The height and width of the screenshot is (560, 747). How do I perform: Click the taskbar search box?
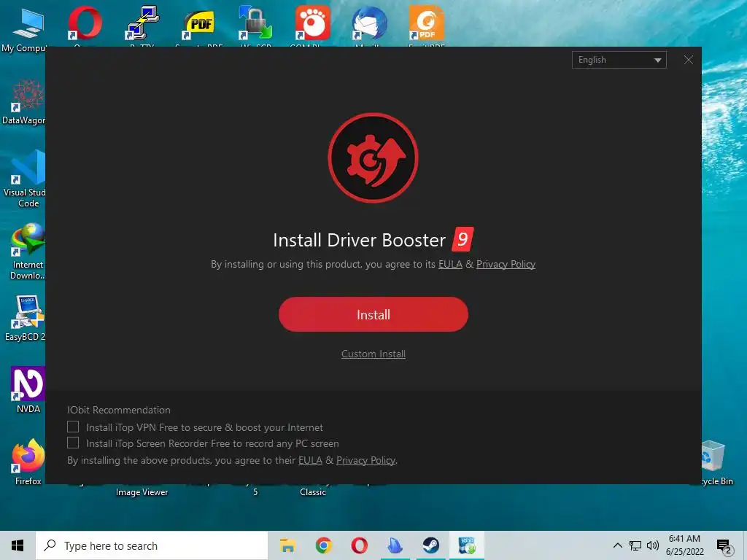(152, 545)
